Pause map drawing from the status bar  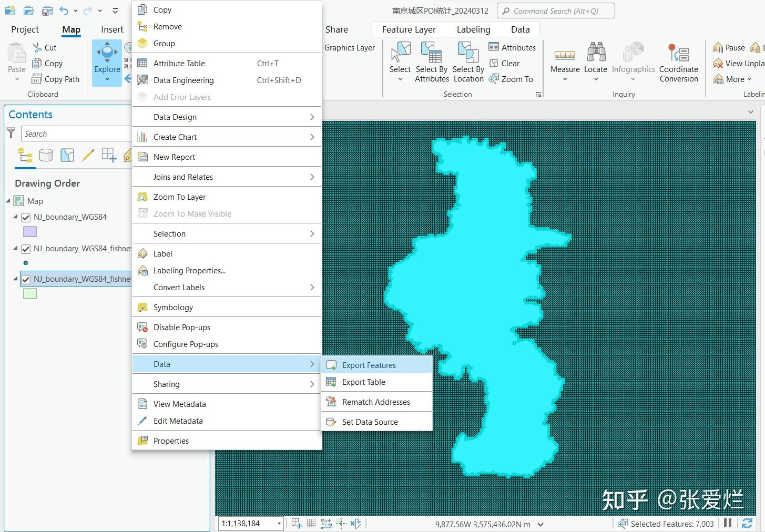tap(728, 524)
